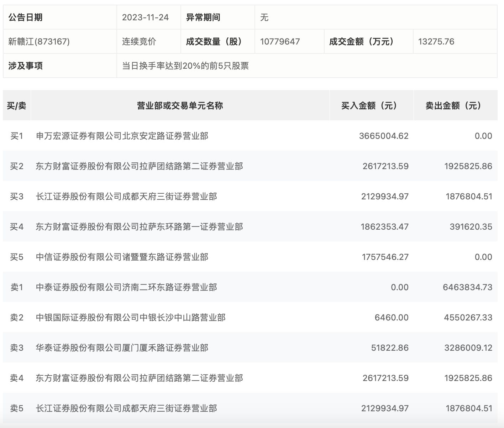The width and height of the screenshot is (504, 428).
Task: Click sell amount 3286009.12
Action: 468,348
